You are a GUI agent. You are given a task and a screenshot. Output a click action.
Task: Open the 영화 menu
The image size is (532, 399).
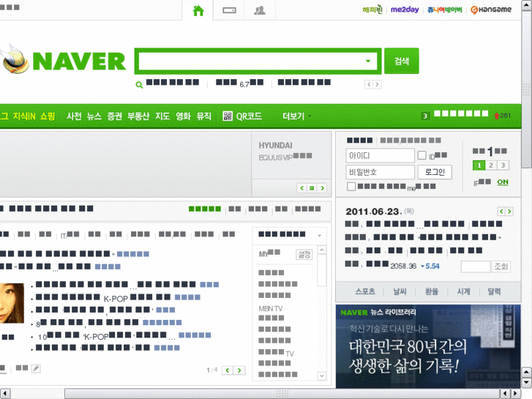[x=183, y=116]
